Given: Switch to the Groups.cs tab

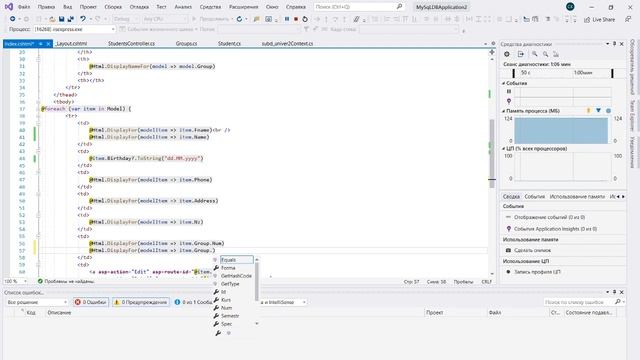Looking at the screenshot, I should (x=187, y=44).
